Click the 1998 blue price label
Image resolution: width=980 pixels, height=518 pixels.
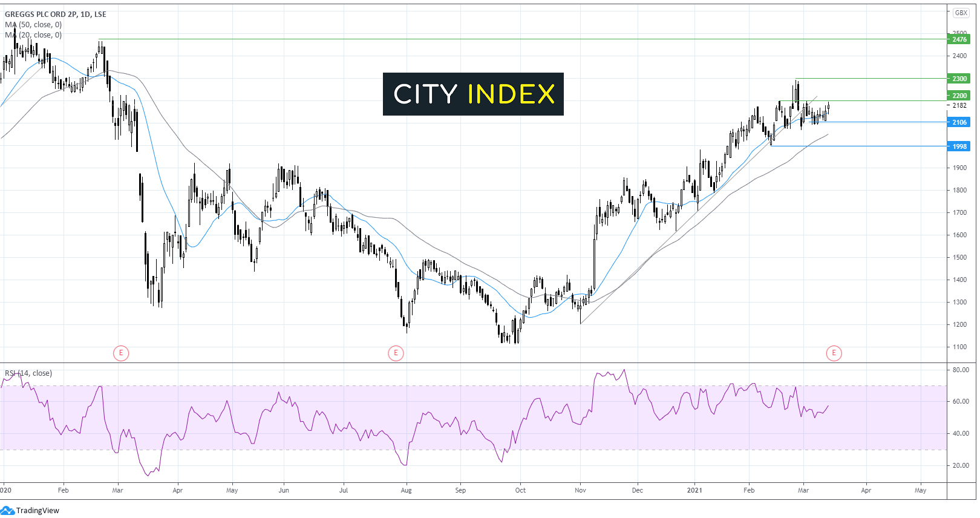[959, 146]
